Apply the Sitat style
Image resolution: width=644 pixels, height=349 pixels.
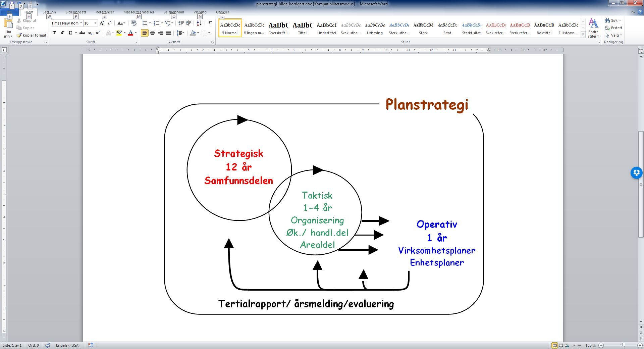tap(447, 28)
